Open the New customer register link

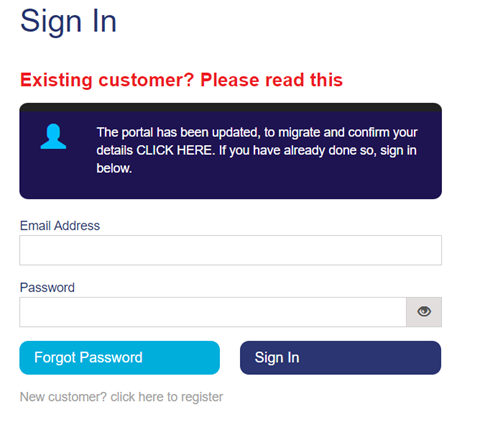coord(121,397)
